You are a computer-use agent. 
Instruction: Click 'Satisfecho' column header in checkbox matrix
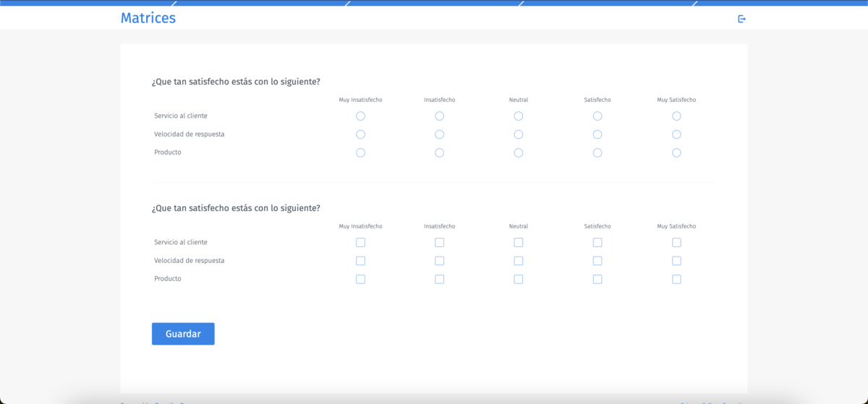click(x=597, y=226)
